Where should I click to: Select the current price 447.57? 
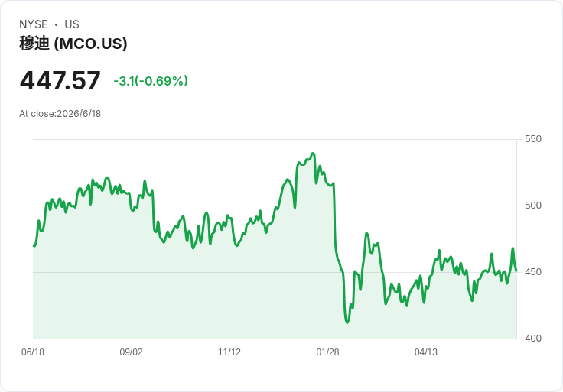[x=60, y=80]
